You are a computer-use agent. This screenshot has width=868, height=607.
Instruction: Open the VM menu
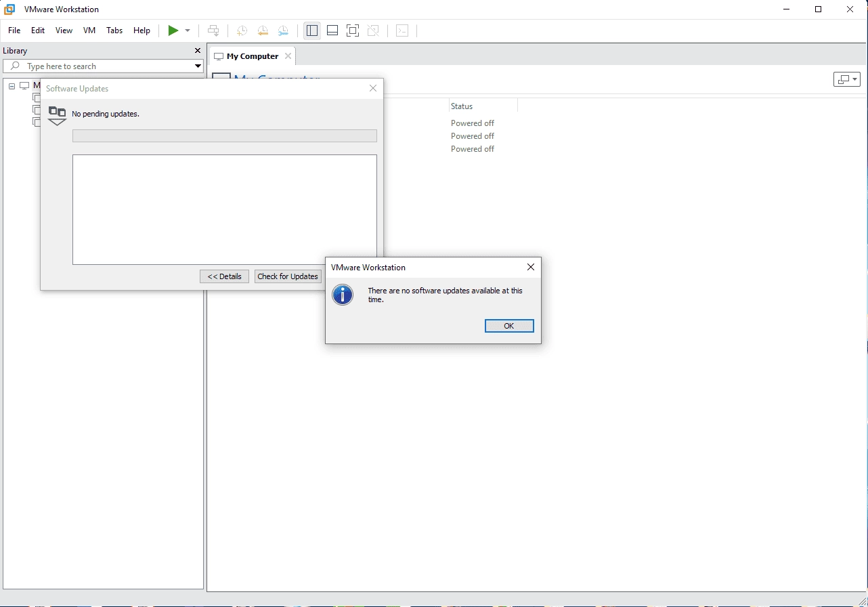pyautogui.click(x=89, y=30)
